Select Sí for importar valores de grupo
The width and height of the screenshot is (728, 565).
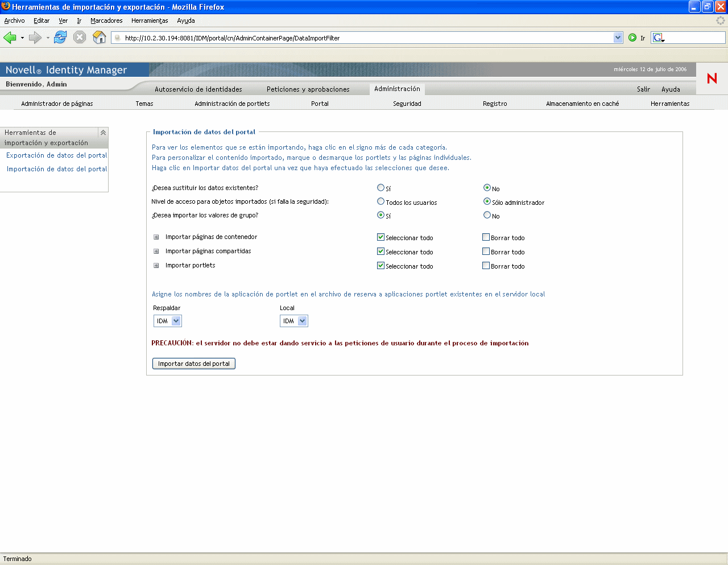click(380, 215)
